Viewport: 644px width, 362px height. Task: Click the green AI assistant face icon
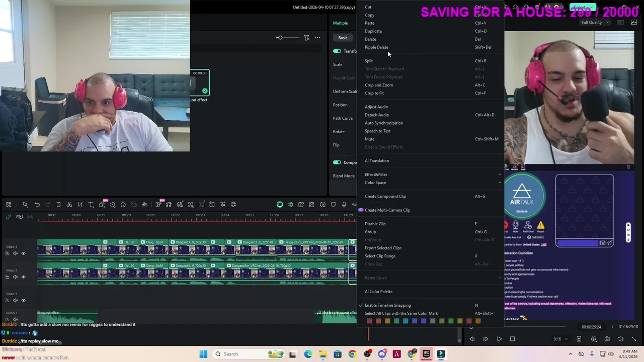pos(280,205)
